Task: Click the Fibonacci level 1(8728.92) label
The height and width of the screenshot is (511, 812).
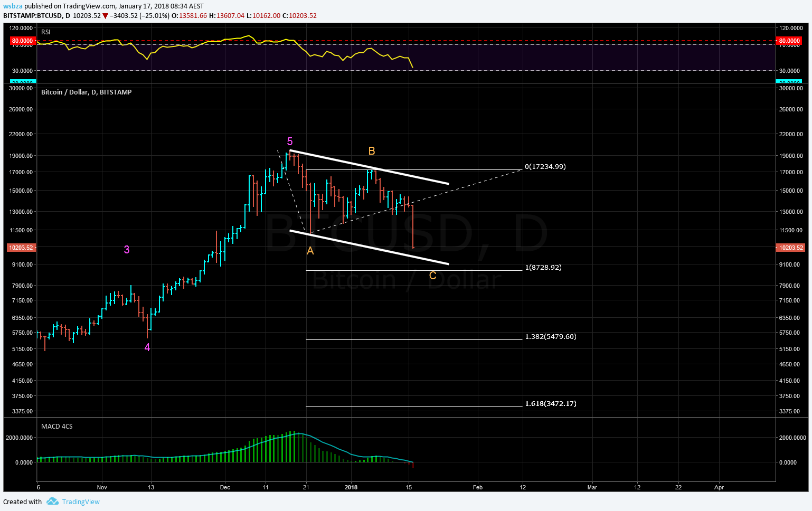Action: pos(543,267)
